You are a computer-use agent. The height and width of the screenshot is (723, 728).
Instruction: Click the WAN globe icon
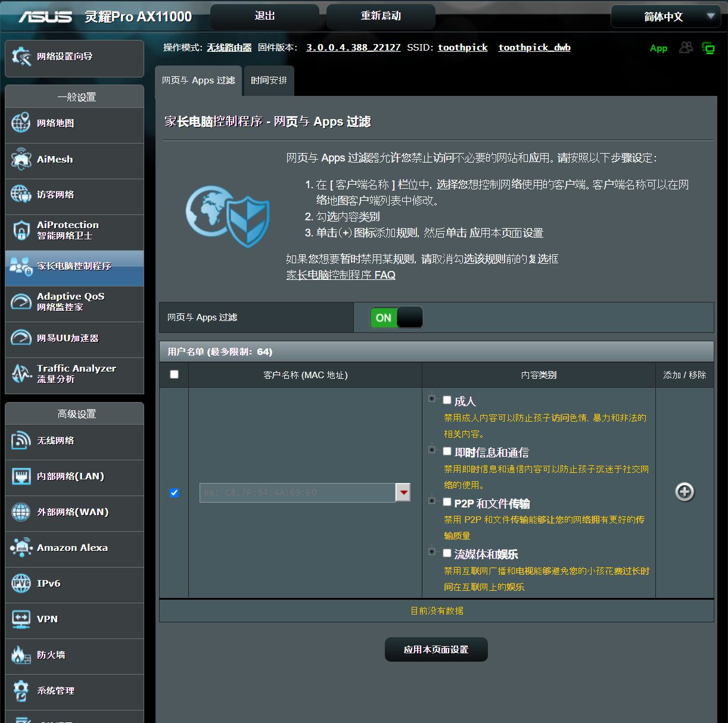pyautogui.click(x=21, y=512)
